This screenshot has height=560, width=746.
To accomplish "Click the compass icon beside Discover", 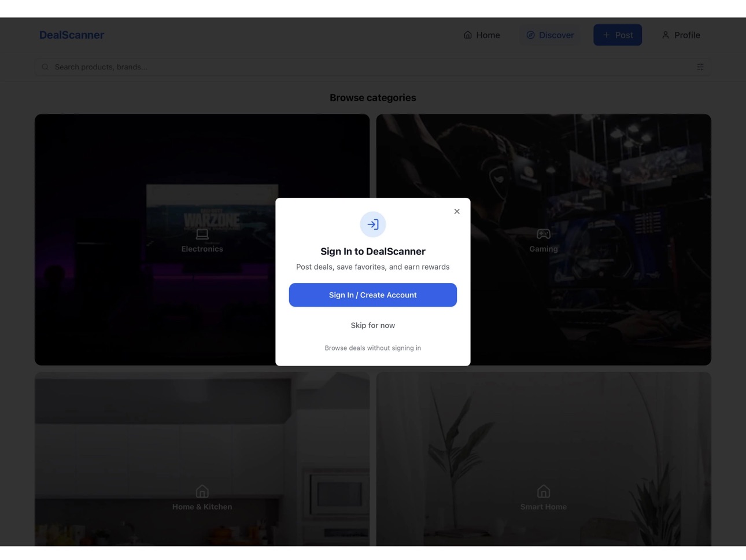I will [530, 35].
